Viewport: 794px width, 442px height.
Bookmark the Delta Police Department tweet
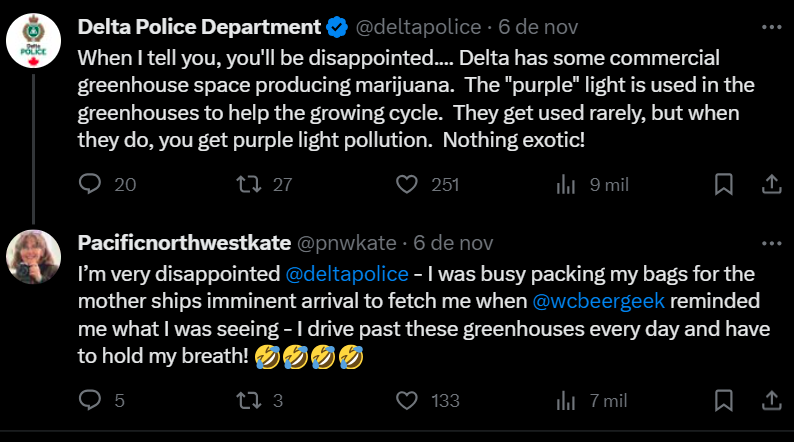pos(724,184)
